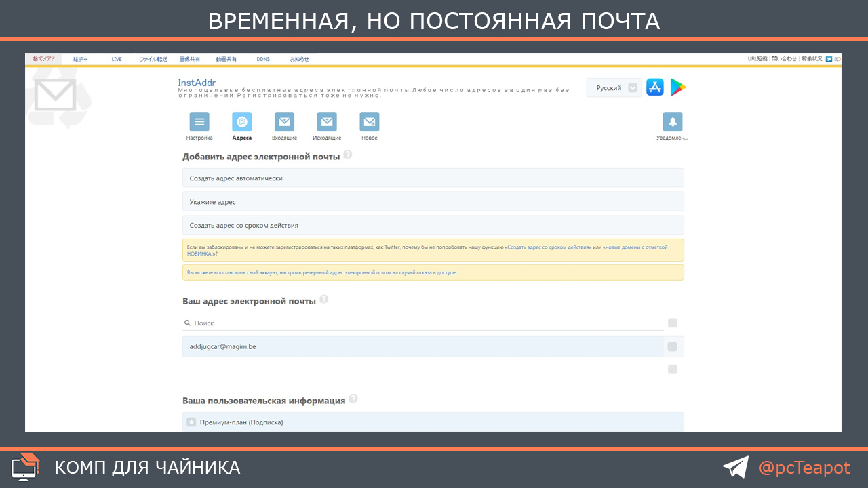Viewport: 868px width, 488px height.
Task: Open the DDNS tab
Action: [x=263, y=59]
